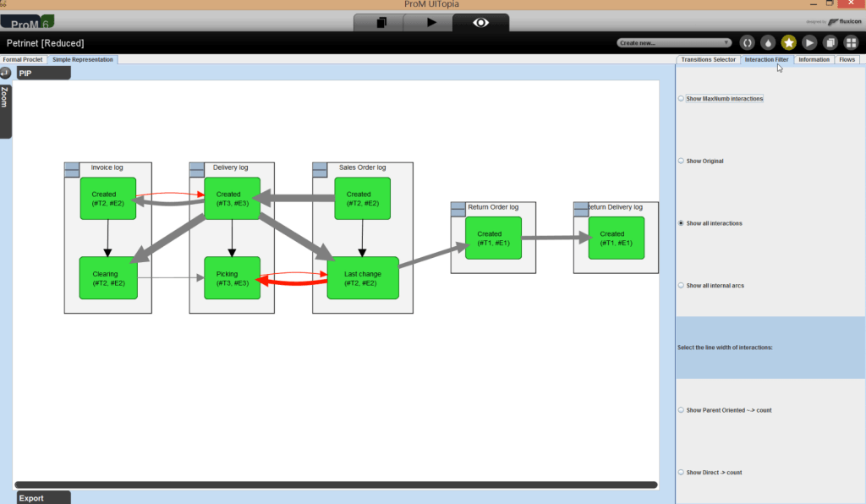Collapse the Sales Order log proclet box
The image size is (866, 504).
click(320, 169)
